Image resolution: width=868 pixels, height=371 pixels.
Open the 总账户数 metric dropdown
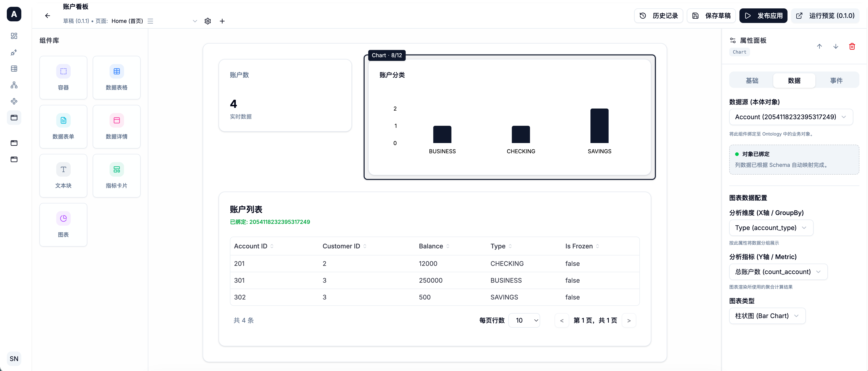778,272
